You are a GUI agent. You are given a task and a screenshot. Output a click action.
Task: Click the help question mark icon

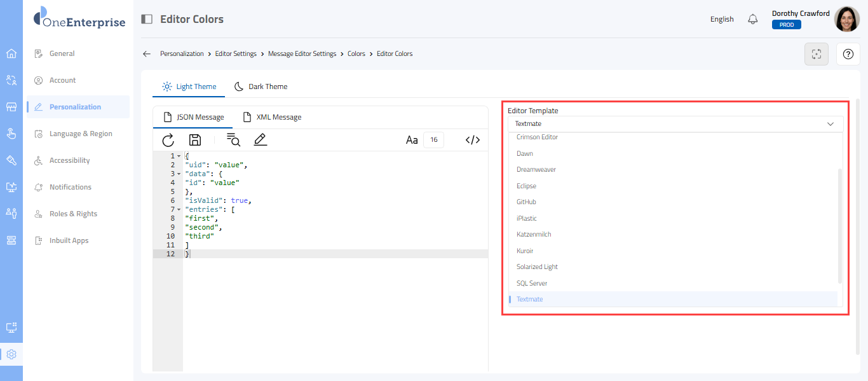[x=848, y=54]
